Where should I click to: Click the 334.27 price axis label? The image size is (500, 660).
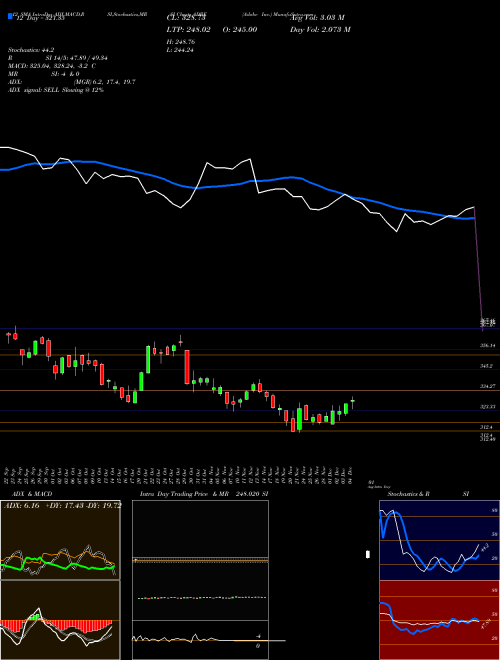[487, 386]
